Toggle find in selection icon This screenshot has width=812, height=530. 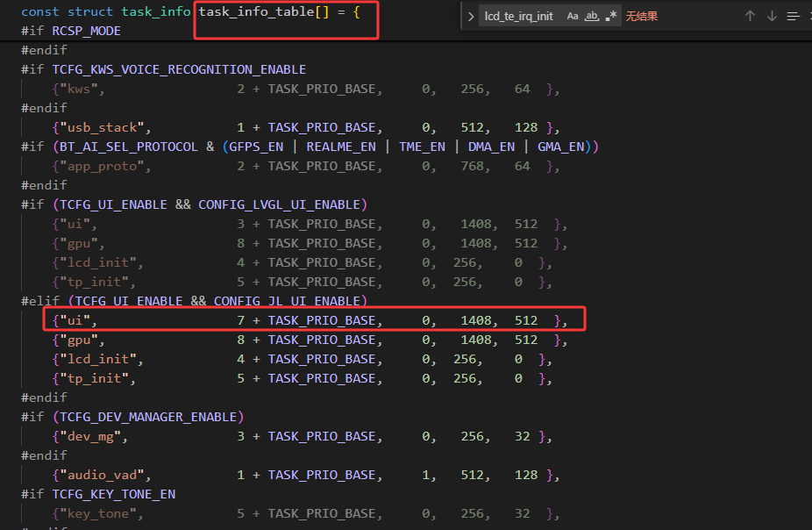pyautogui.click(x=793, y=17)
